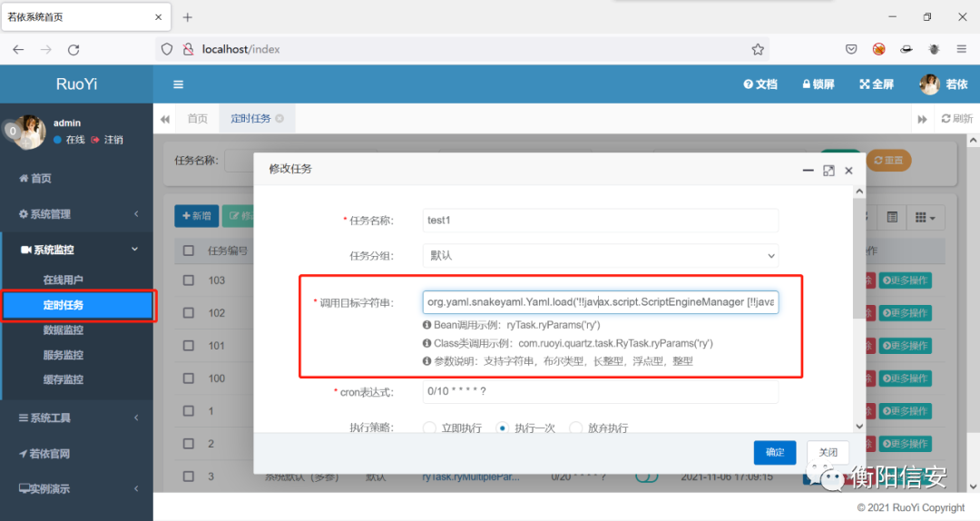Check the row 1 checkbox
The height and width of the screenshot is (521, 980).
point(188,411)
